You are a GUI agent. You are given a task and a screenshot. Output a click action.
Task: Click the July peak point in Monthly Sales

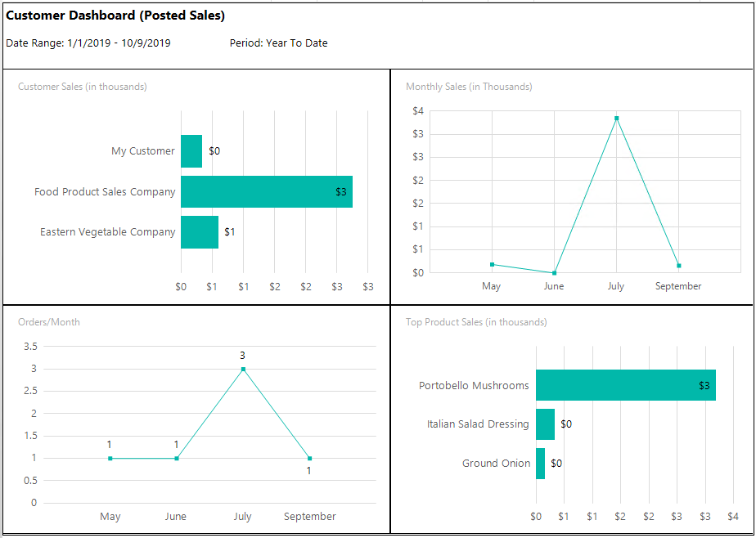click(616, 118)
